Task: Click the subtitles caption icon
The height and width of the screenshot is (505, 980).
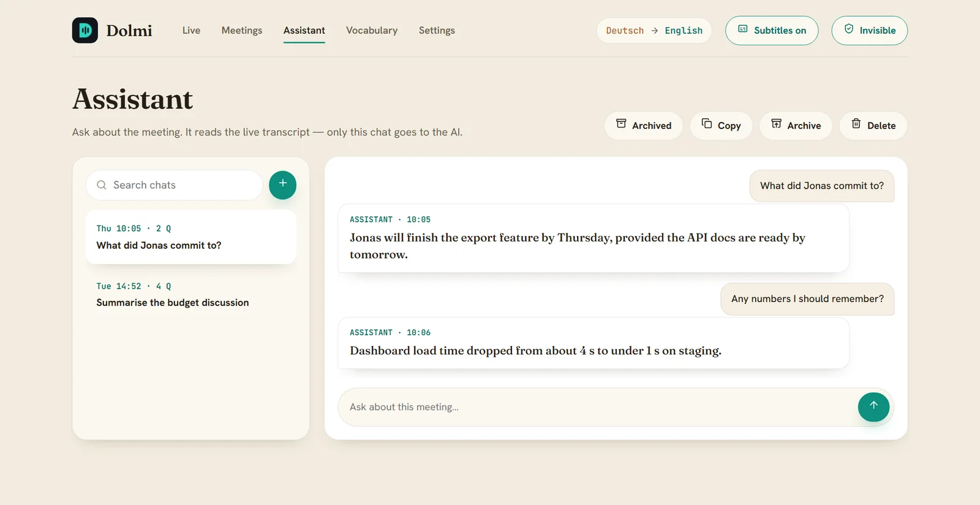Action: [742, 29]
